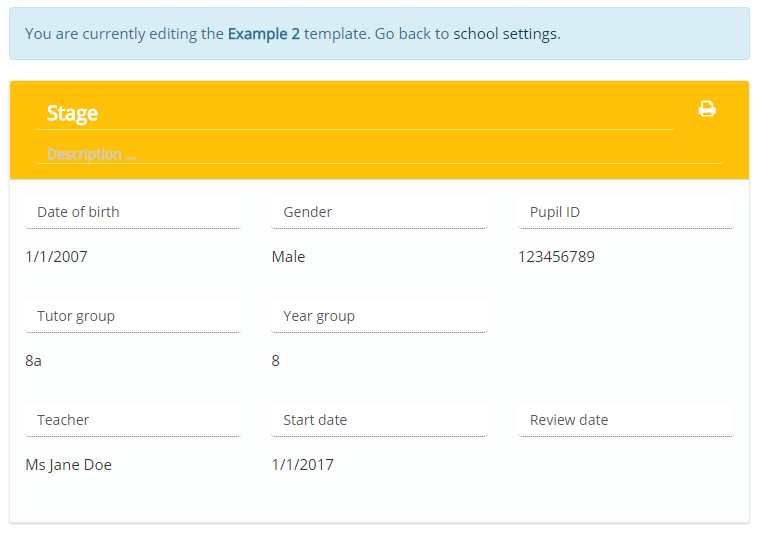Select the Review date label field

pos(625,420)
